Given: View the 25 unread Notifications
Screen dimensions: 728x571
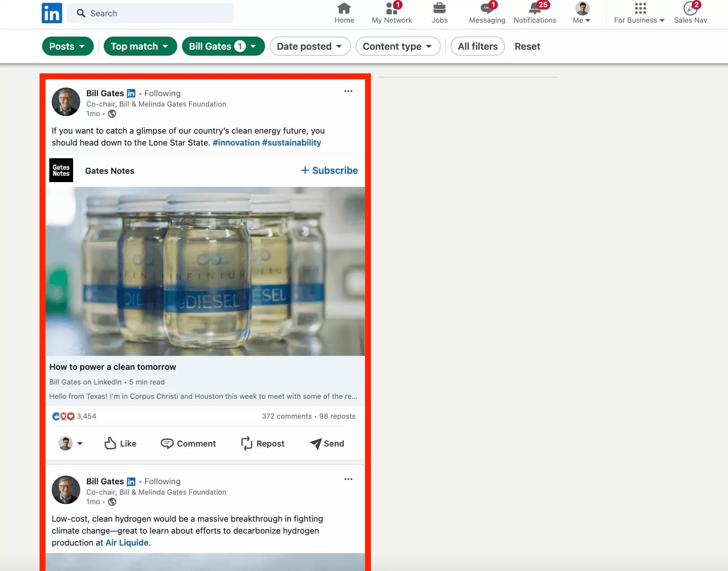Looking at the screenshot, I should pos(534,10).
